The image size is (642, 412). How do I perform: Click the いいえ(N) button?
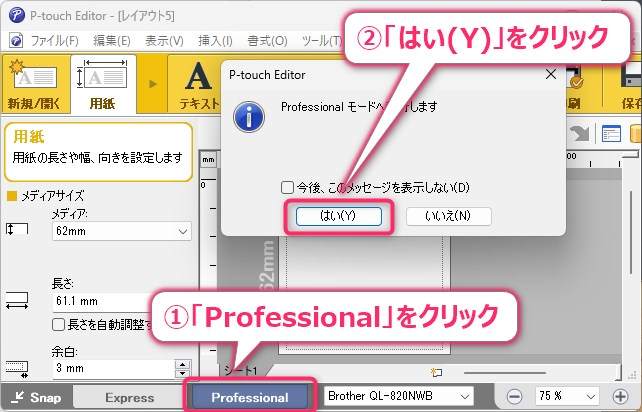click(448, 216)
